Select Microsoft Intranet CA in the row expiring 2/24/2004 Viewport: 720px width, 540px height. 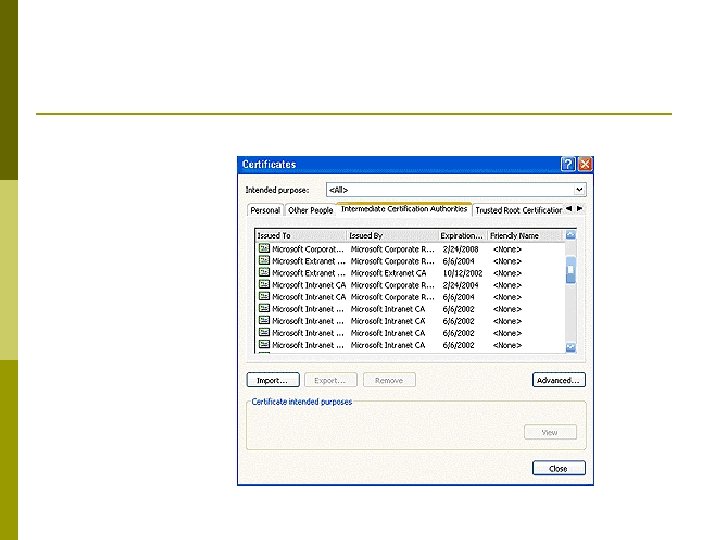pyautogui.click(x=309, y=285)
